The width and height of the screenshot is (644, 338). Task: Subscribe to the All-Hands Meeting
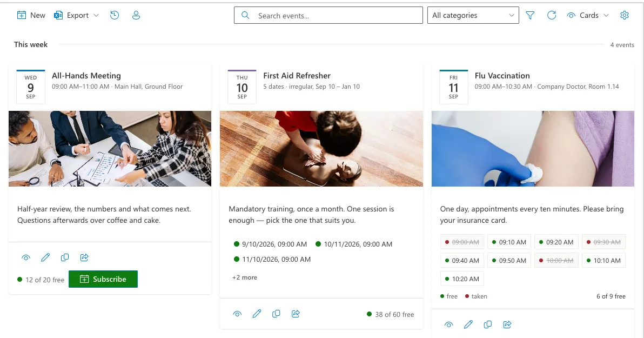click(103, 279)
